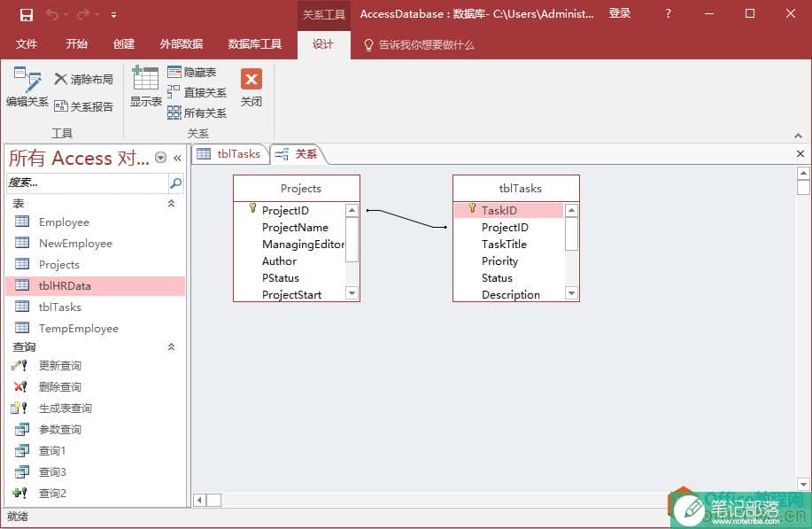
Task: Collapse the 查询 group
Action: point(172,346)
